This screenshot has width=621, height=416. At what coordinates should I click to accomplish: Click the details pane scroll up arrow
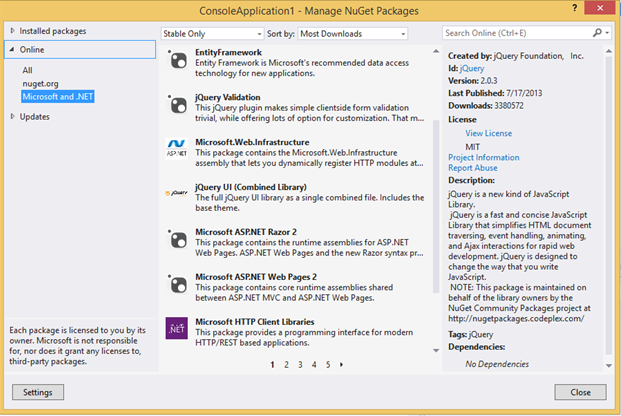(x=609, y=51)
